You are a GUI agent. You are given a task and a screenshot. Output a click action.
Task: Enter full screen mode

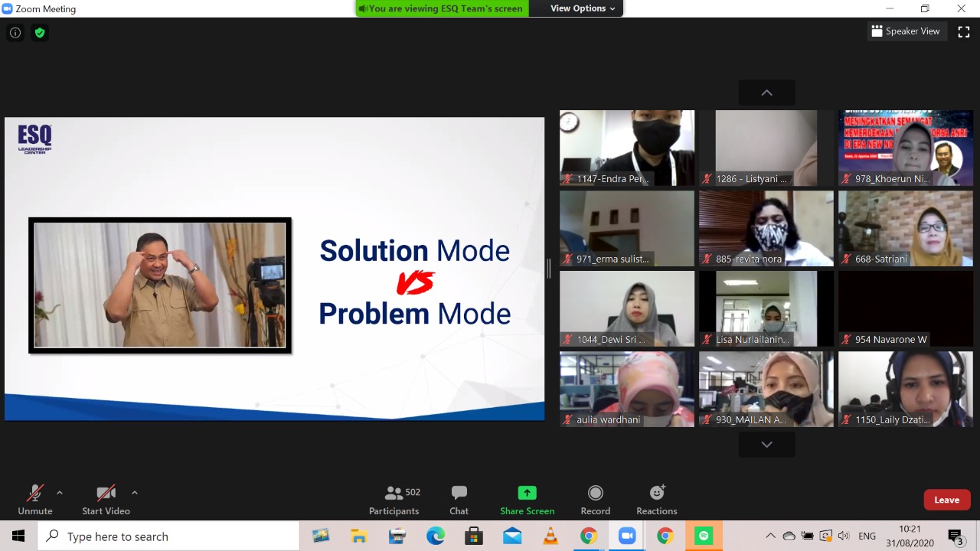pos(964,31)
